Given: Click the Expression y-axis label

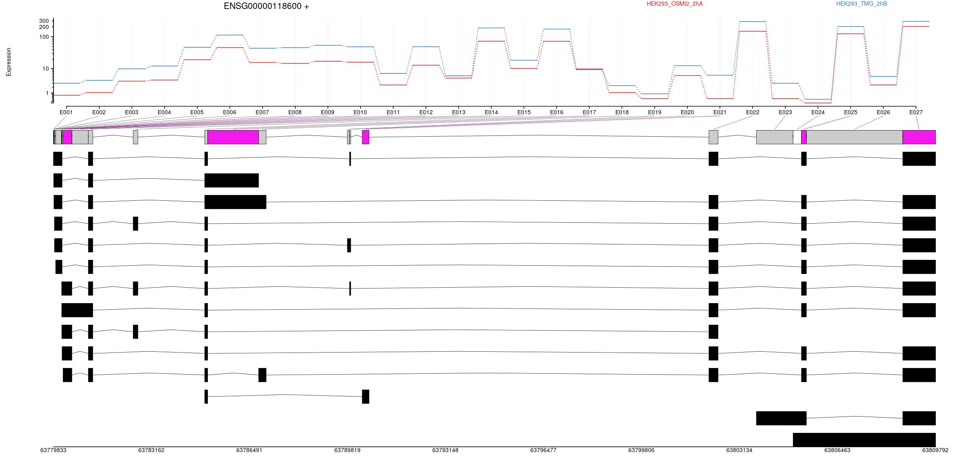Looking at the screenshot, I should (x=9, y=62).
